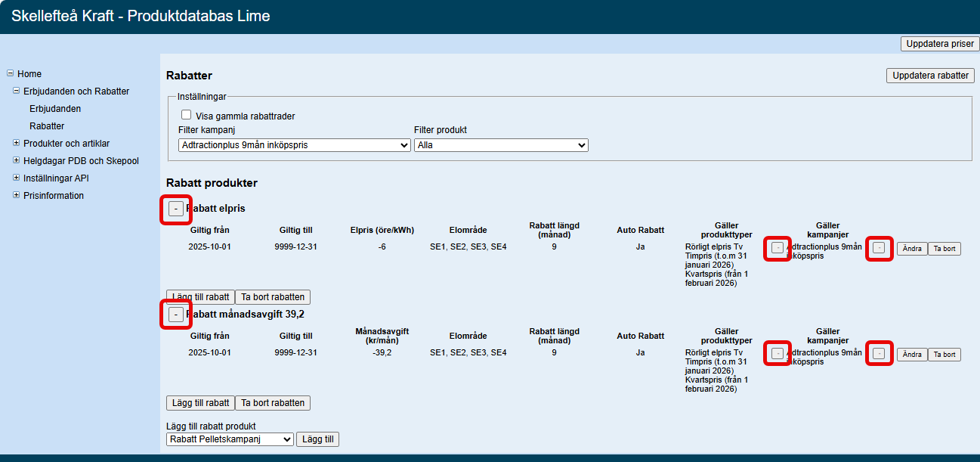Screen dimensions: 980x462
Task: Collapse the Home tree node
Action: (x=11, y=74)
